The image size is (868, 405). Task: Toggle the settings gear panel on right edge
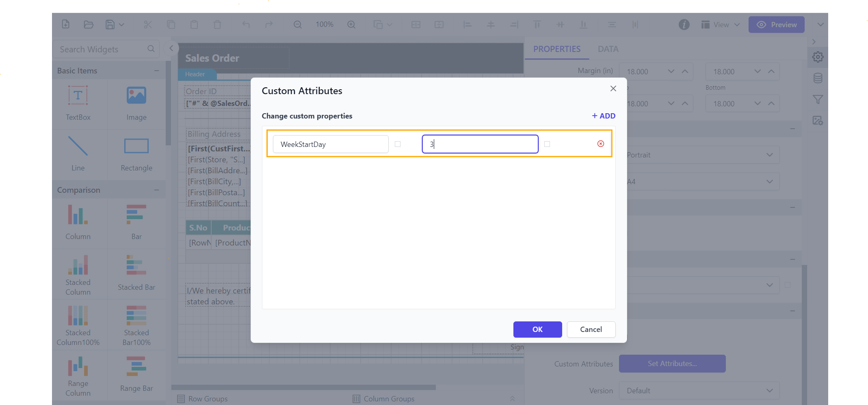click(x=818, y=57)
